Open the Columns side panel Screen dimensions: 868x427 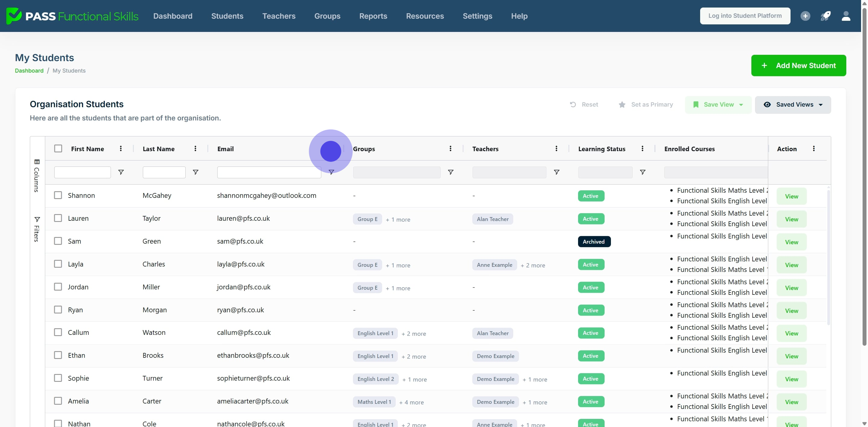37,176
